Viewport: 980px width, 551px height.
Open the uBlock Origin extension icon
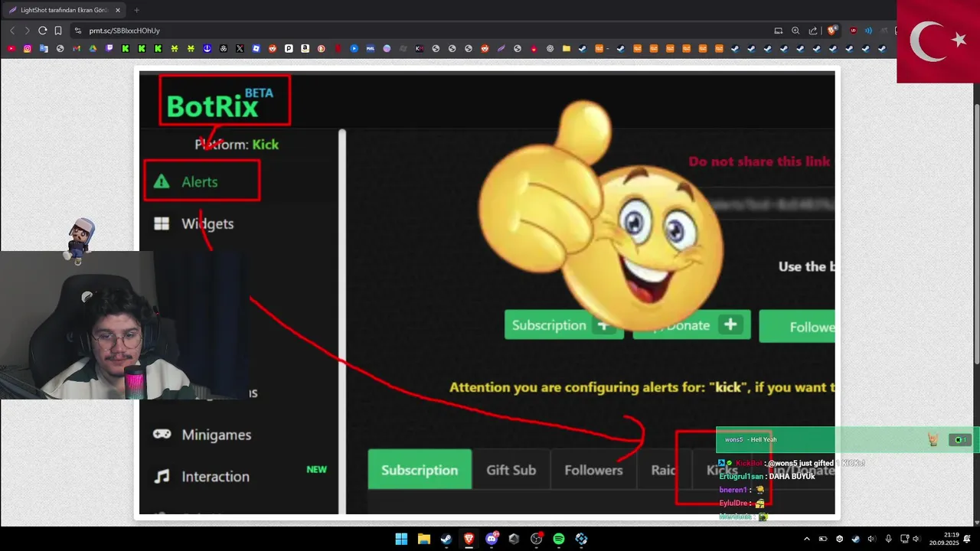[x=854, y=31]
